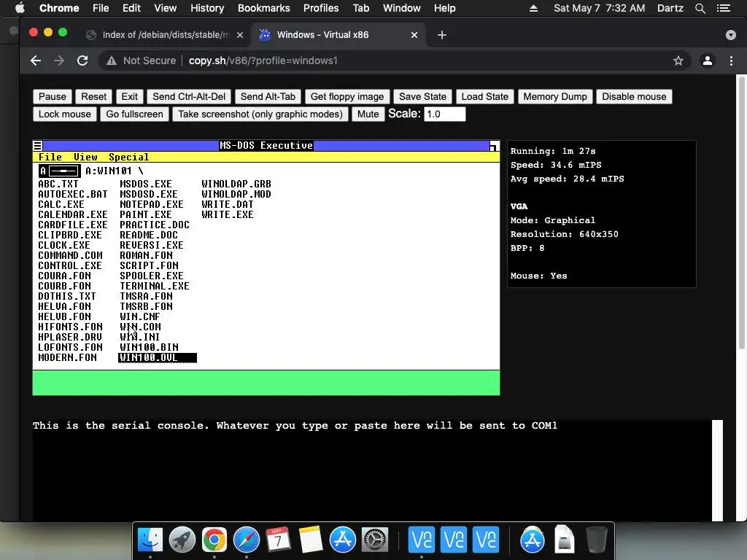The height and width of the screenshot is (560, 747).
Task: Click Lock mouse button
Action: coord(65,114)
